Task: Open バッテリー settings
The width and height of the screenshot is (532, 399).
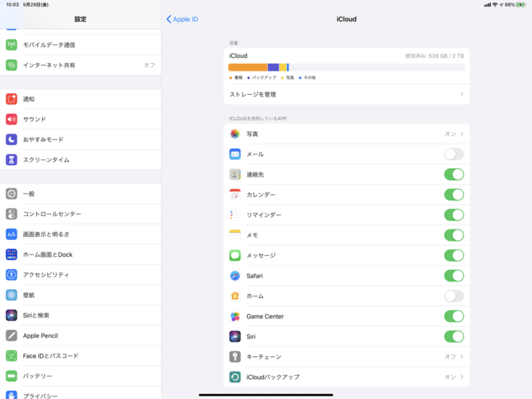Action: 80,376
